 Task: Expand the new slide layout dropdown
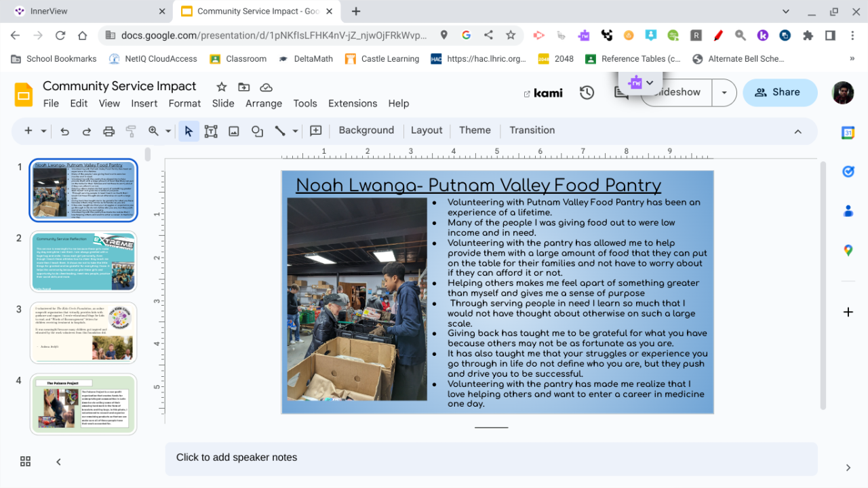44,131
